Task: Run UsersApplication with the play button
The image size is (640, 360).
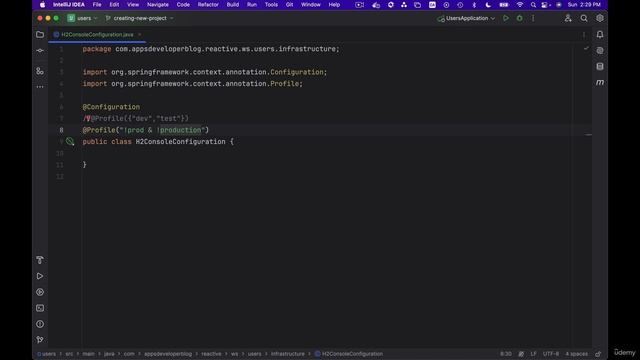Action: coord(506,18)
